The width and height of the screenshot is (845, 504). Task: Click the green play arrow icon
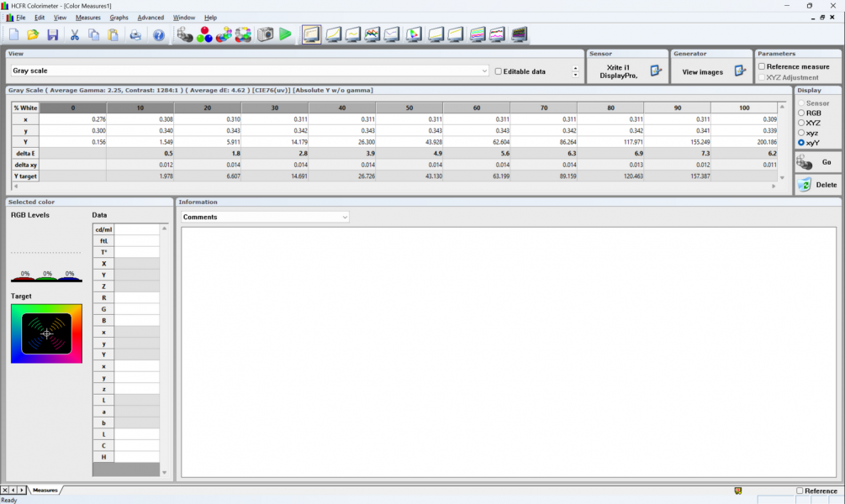tap(285, 34)
